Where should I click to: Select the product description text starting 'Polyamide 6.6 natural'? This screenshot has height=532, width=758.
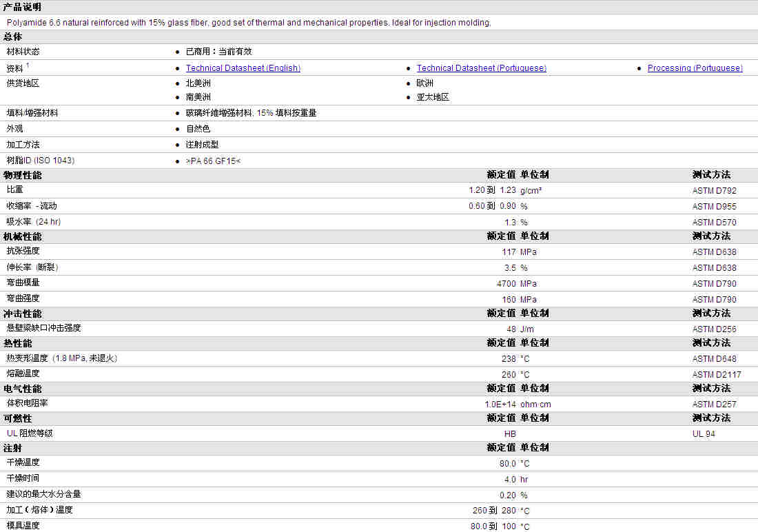coord(249,23)
